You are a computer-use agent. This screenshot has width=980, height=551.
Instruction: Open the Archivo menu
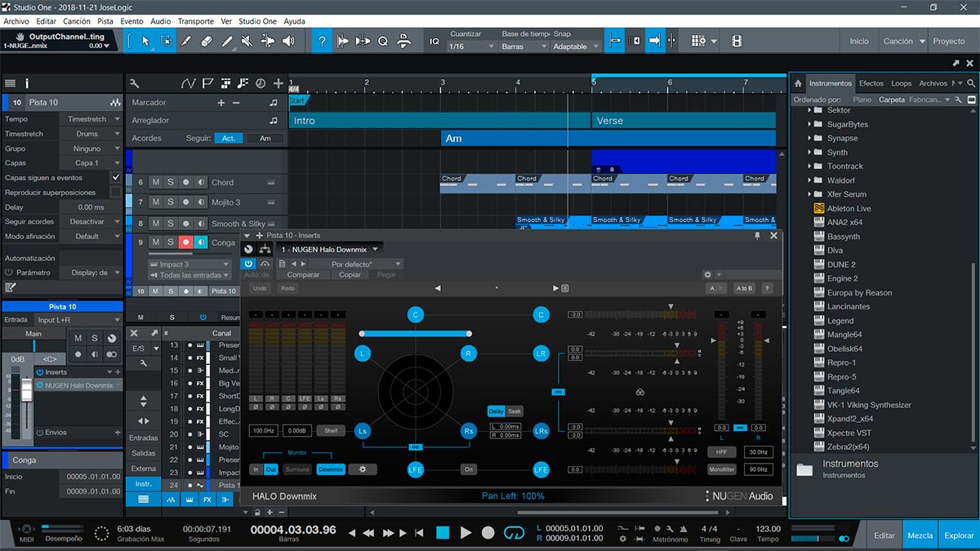click(x=16, y=21)
